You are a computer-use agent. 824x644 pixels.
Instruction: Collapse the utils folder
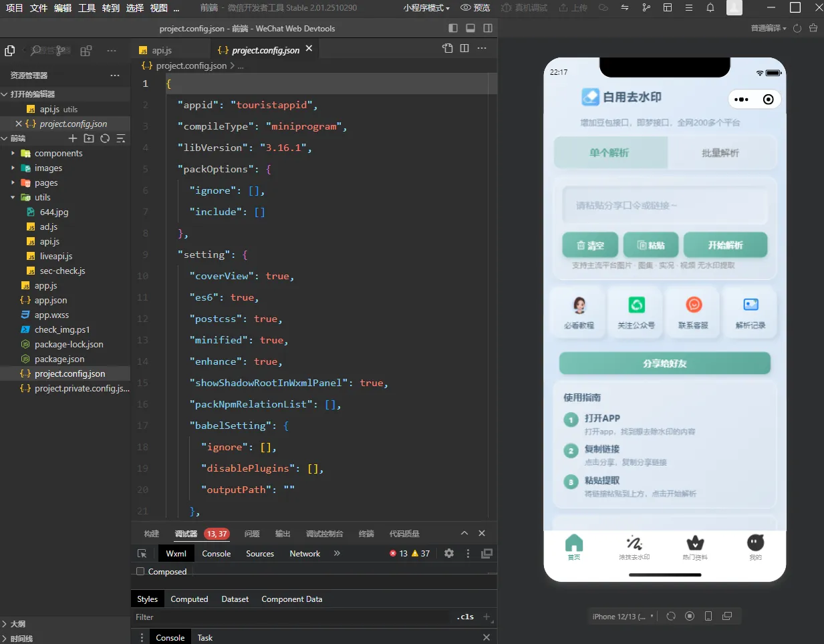click(x=65, y=197)
